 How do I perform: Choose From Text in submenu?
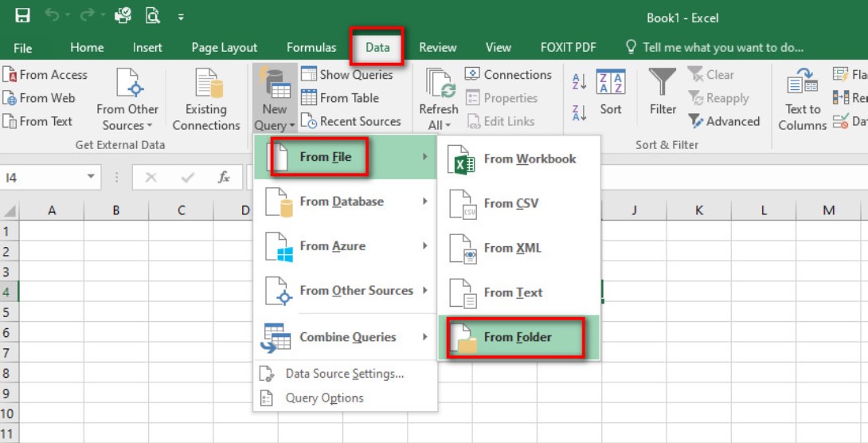point(518,292)
